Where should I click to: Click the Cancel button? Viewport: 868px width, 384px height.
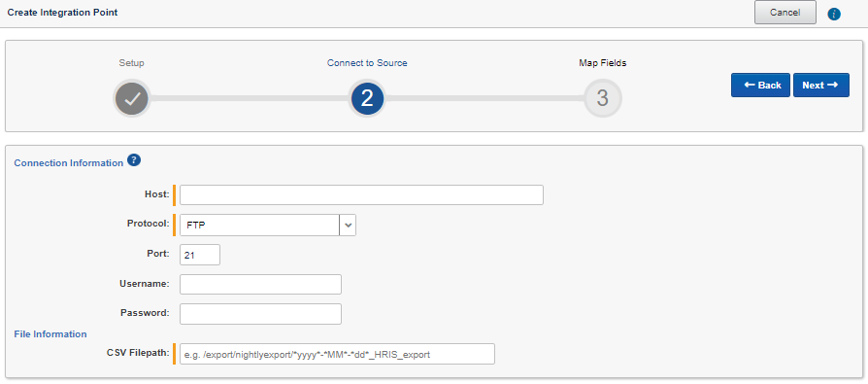785,13
